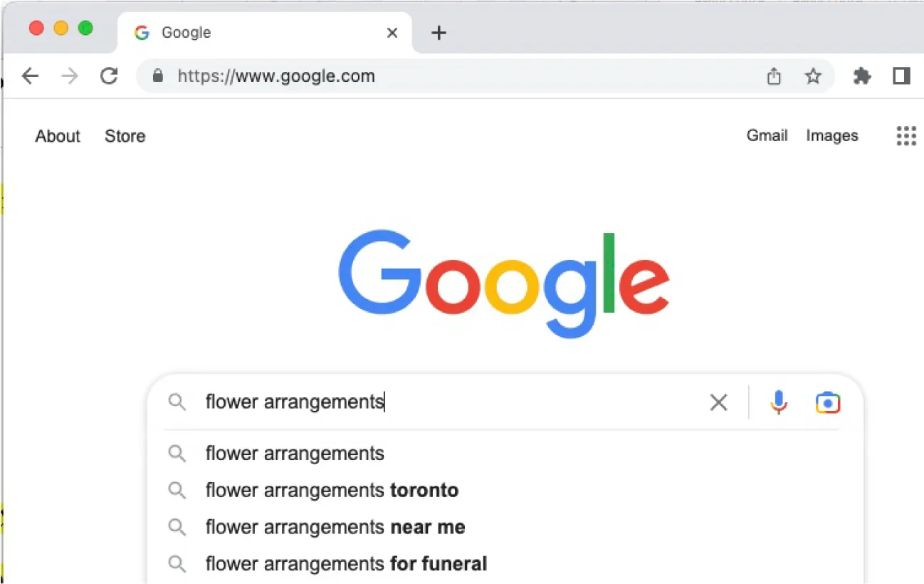View site information via the padlock

157,76
